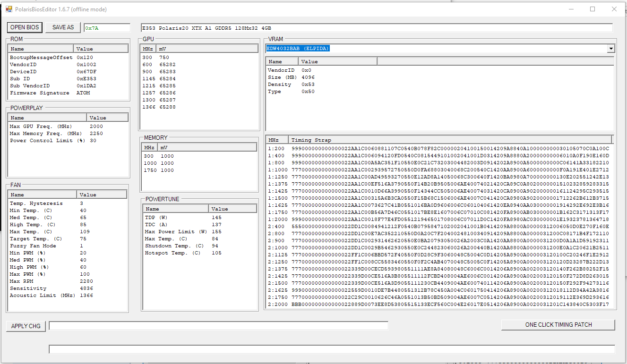Select High Temp. (C) row in FAN
The width and height of the screenshot is (627, 364).
point(68,225)
